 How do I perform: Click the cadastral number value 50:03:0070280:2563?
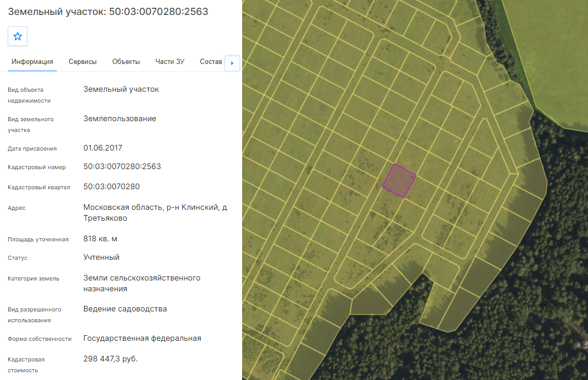tap(122, 166)
